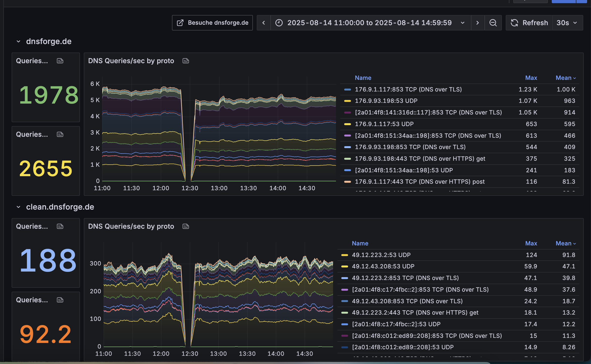This screenshot has width=591, height=364.
Task: Collapse the clean.dnsforge.de row
Action: [19, 207]
